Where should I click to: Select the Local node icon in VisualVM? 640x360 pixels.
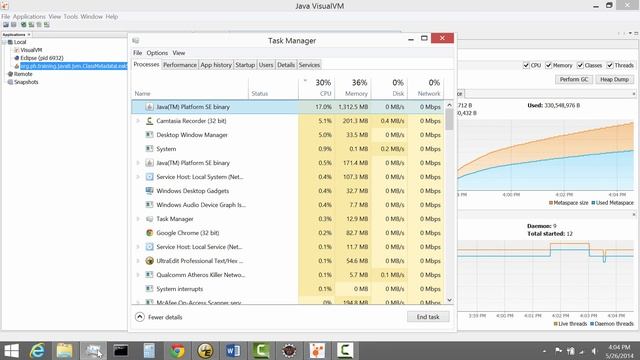[x=10, y=42]
